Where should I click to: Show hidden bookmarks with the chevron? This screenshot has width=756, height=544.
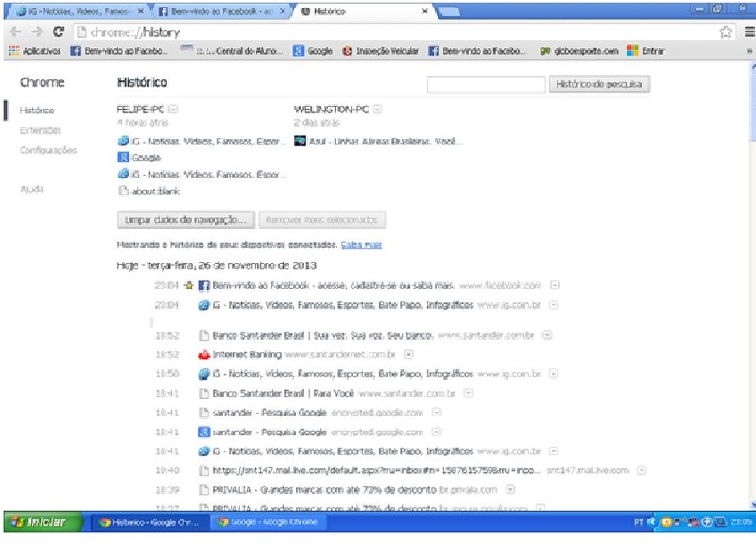(x=749, y=51)
